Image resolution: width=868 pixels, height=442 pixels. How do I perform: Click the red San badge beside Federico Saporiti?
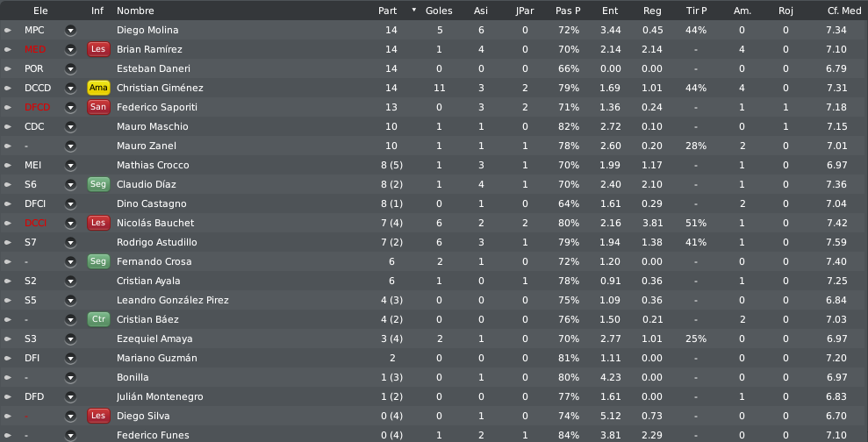98,107
